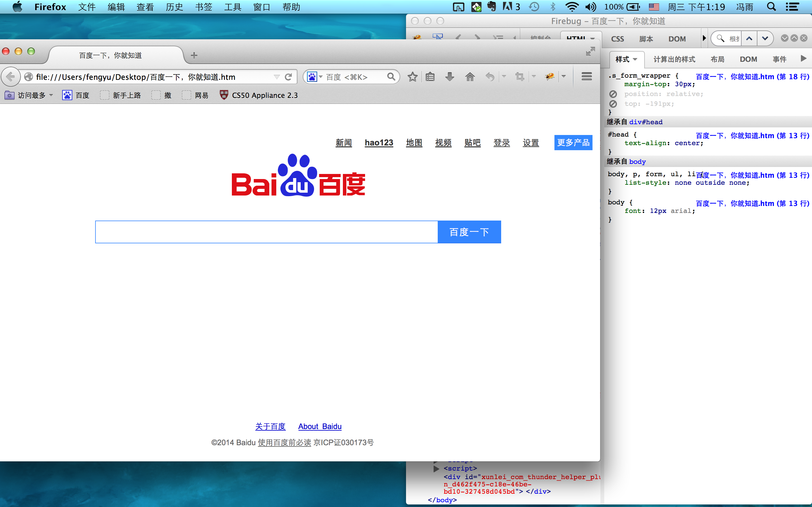812x507 pixels.
Task: Click the Firebug bug toolbar icon
Action: click(x=550, y=77)
